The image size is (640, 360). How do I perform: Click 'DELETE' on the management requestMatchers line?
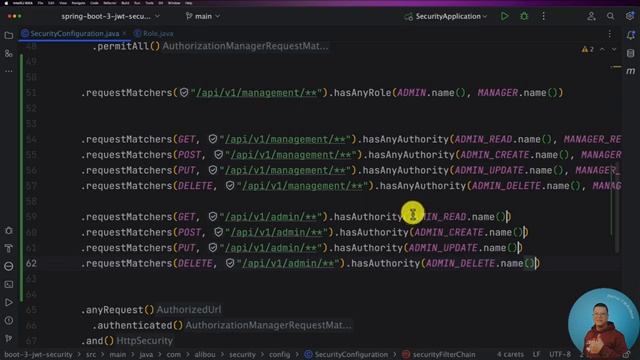click(195, 186)
